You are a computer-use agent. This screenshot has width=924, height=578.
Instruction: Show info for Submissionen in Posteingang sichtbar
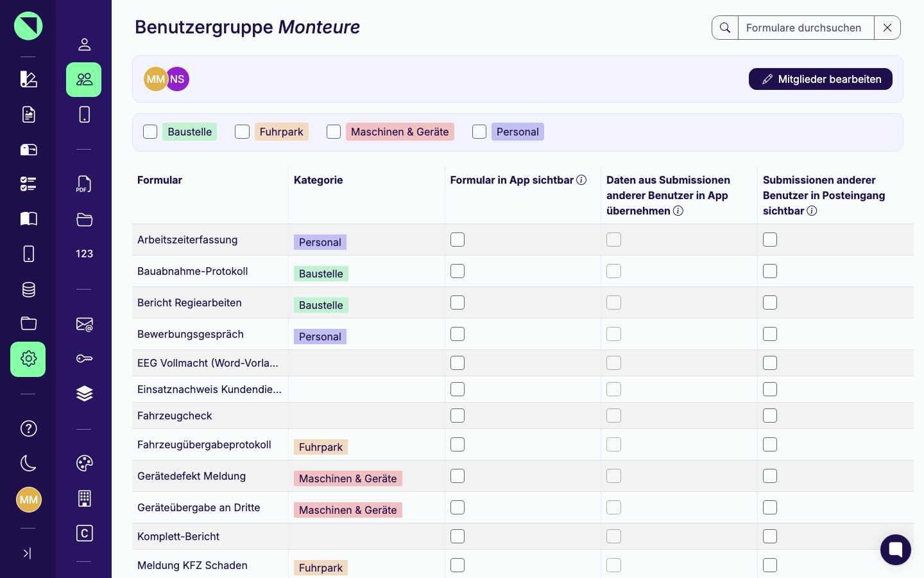812,211
